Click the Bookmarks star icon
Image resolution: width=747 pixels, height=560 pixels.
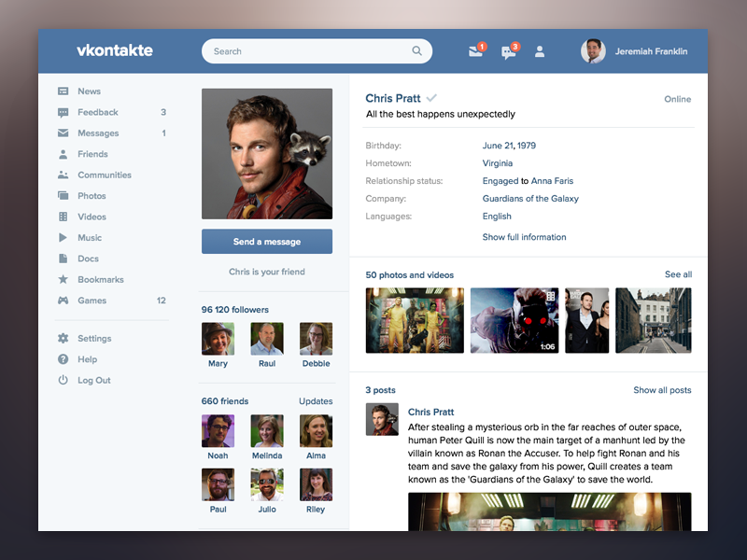[63, 279]
